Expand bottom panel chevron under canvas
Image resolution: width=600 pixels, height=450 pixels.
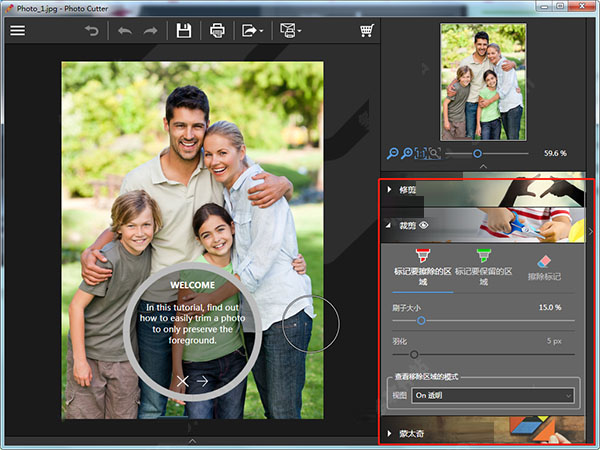tap(192, 441)
